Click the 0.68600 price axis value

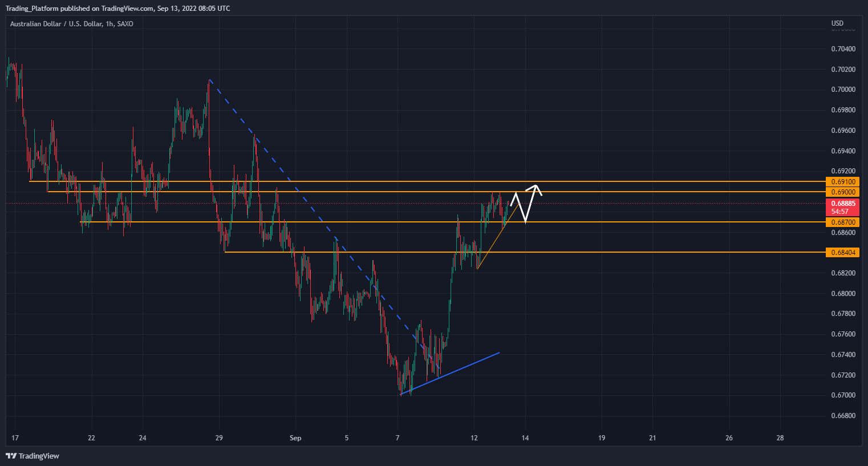(x=843, y=233)
